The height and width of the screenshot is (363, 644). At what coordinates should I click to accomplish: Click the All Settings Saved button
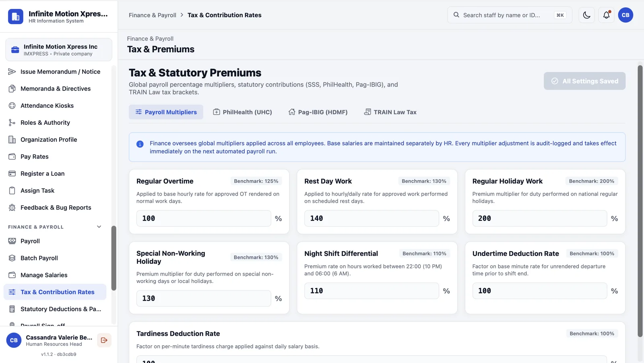coord(584,81)
